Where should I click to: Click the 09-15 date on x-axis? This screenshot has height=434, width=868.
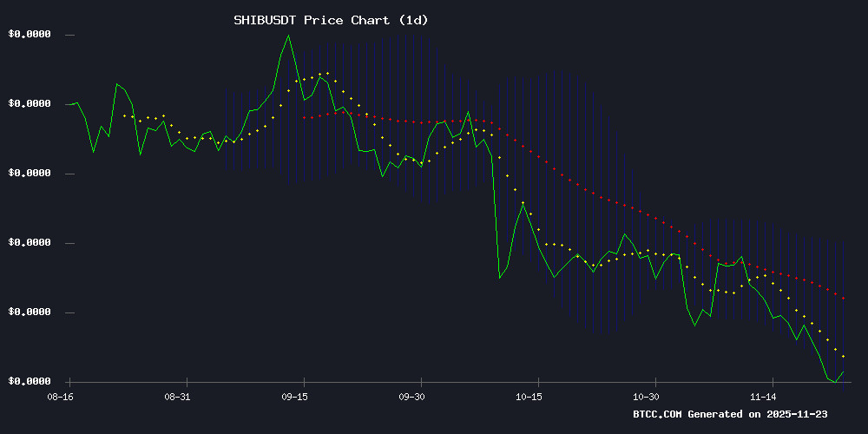click(295, 396)
